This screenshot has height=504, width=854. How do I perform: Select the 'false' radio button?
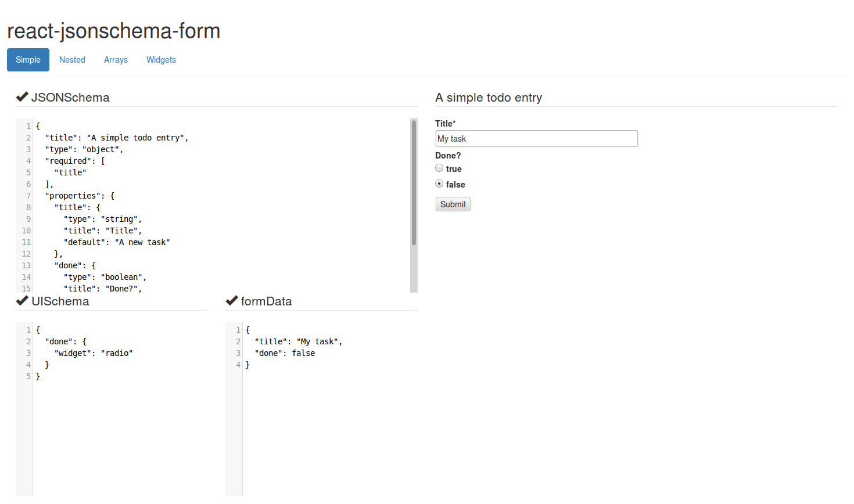[439, 184]
